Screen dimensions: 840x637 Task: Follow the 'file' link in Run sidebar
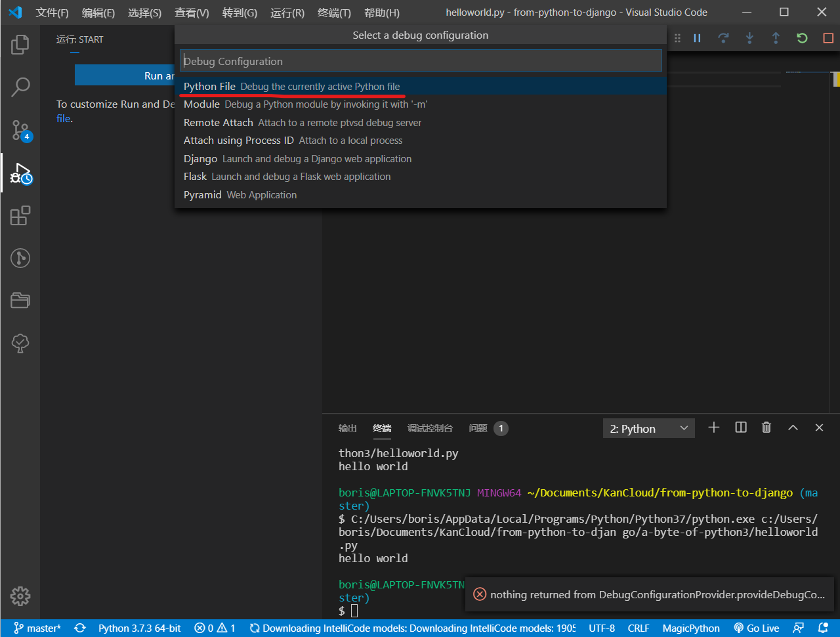click(63, 119)
